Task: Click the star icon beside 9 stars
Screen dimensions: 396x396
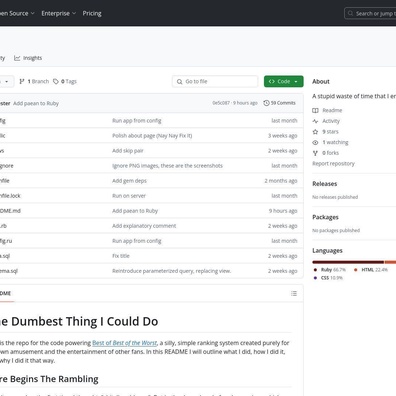Action: point(315,132)
